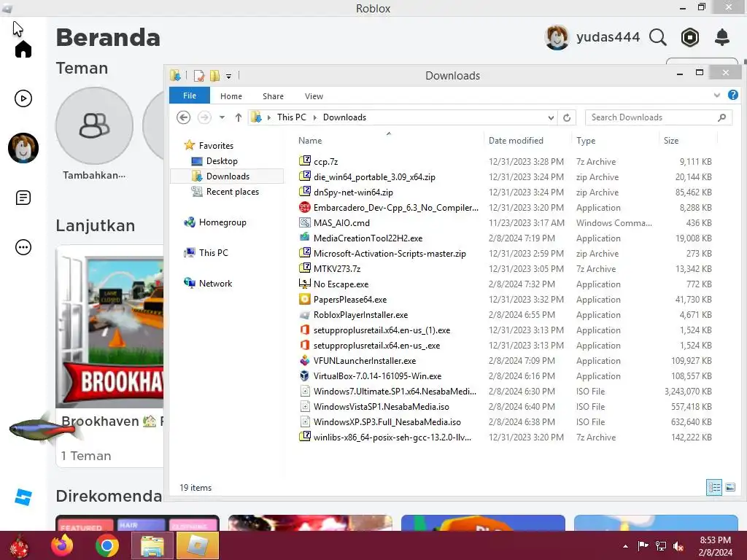Expand This PC breadcrumb arrow
Screen dimensions: 747x560
(314, 117)
